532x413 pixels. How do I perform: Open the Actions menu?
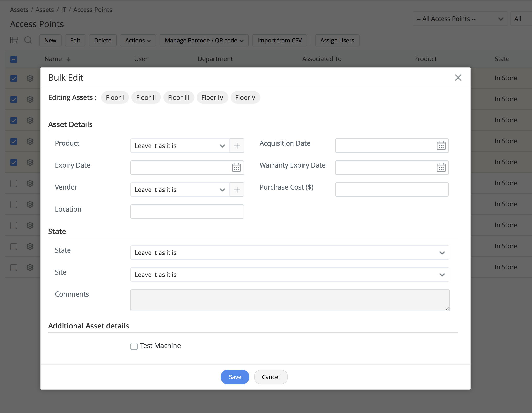click(138, 40)
